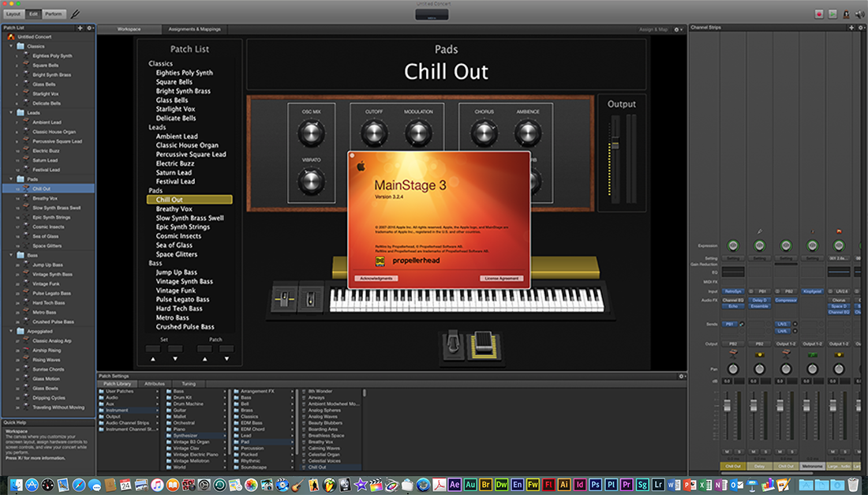The width and height of the screenshot is (868, 495).
Task: Mute the Delay channel strip
Action: pyautogui.click(x=754, y=452)
